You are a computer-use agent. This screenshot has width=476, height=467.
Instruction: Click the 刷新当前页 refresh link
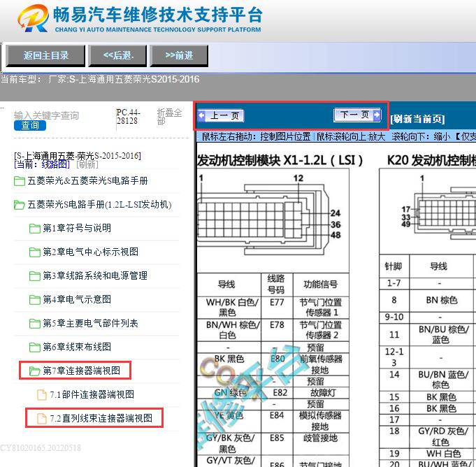(x=417, y=119)
